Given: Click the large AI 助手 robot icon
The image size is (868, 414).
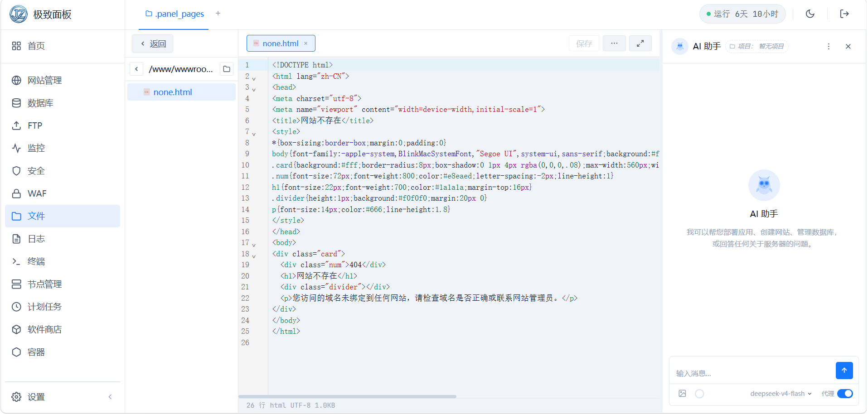Looking at the screenshot, I should point(764,185).
